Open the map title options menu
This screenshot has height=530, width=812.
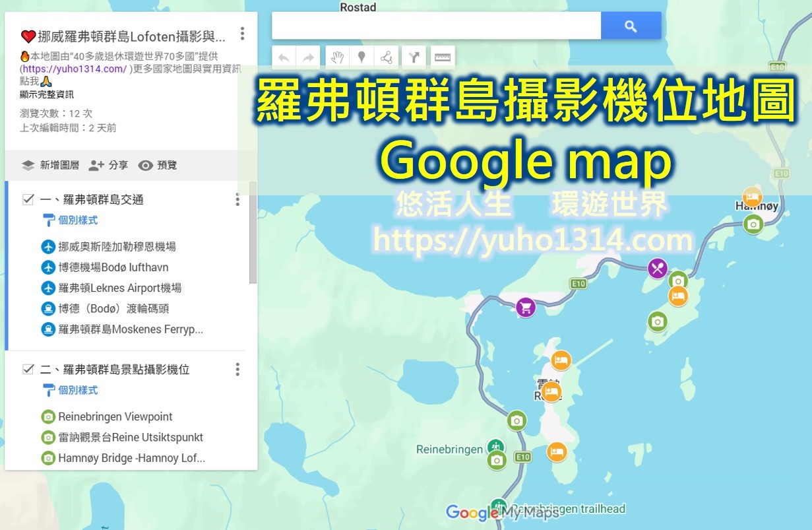(x=243, y=34)
